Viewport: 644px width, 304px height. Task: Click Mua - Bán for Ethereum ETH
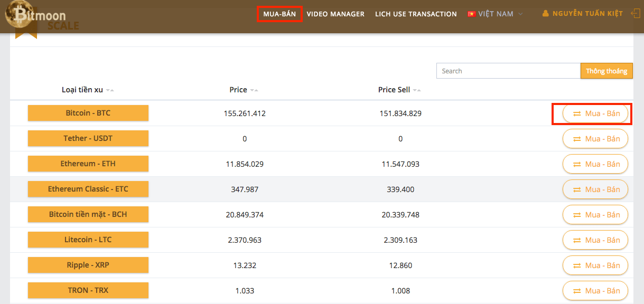tap(595, 164)
